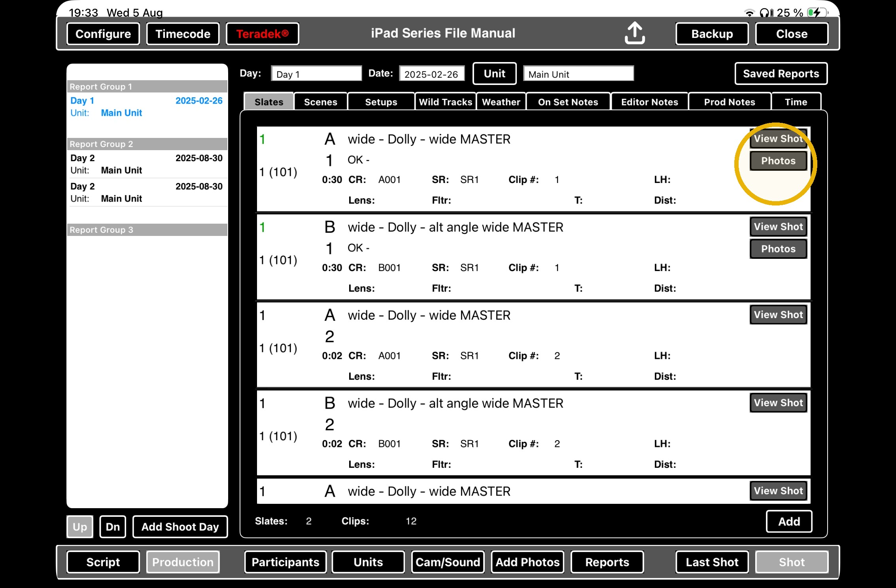
Task: Click the Report Group 1 header
Action: [x=147, y=87]
